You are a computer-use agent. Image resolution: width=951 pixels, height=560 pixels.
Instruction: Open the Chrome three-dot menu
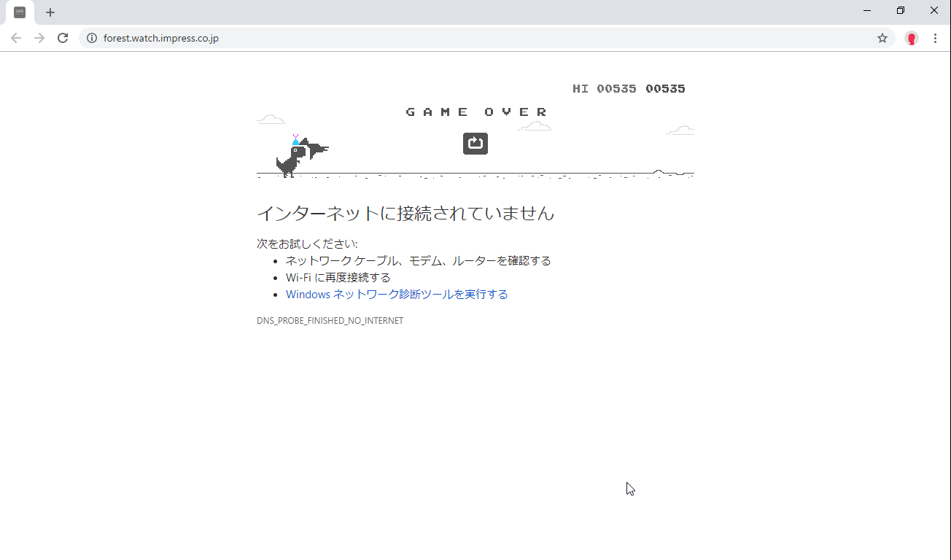(936, 38)
